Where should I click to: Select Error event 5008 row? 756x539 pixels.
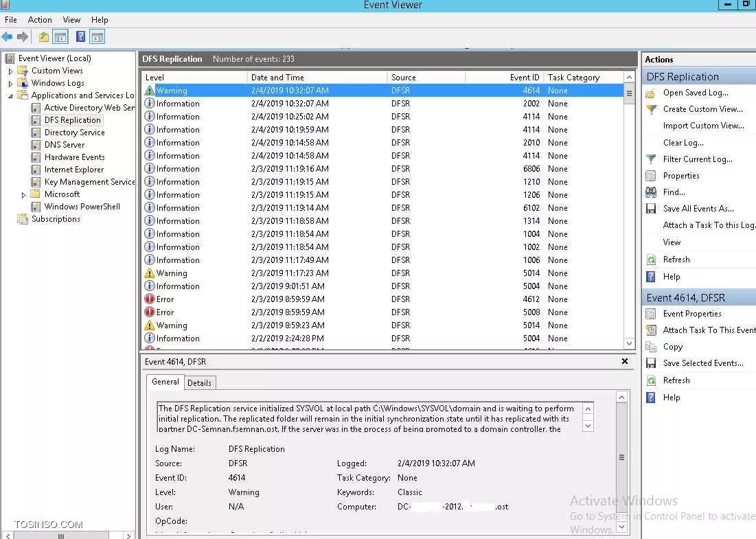point(383,312)
